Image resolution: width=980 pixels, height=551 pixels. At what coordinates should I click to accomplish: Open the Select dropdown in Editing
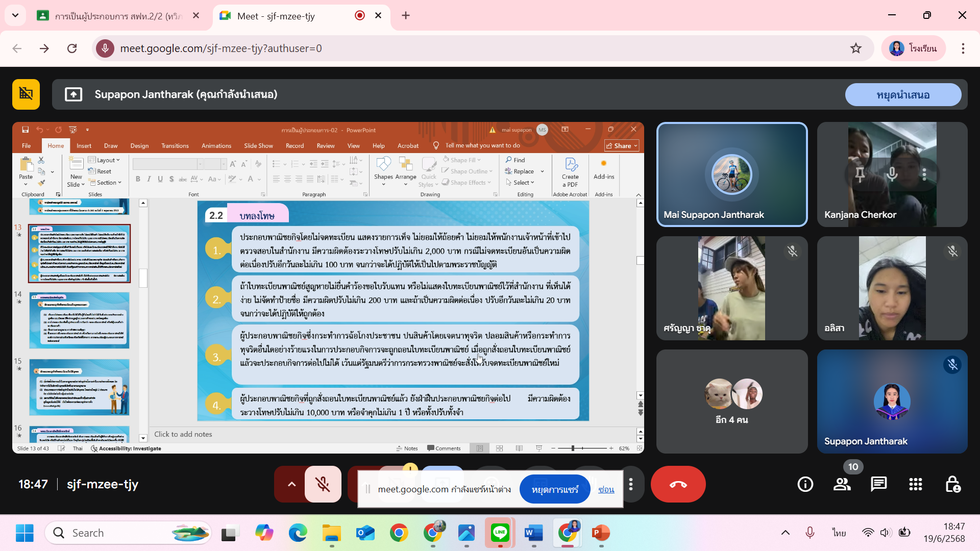520,183
